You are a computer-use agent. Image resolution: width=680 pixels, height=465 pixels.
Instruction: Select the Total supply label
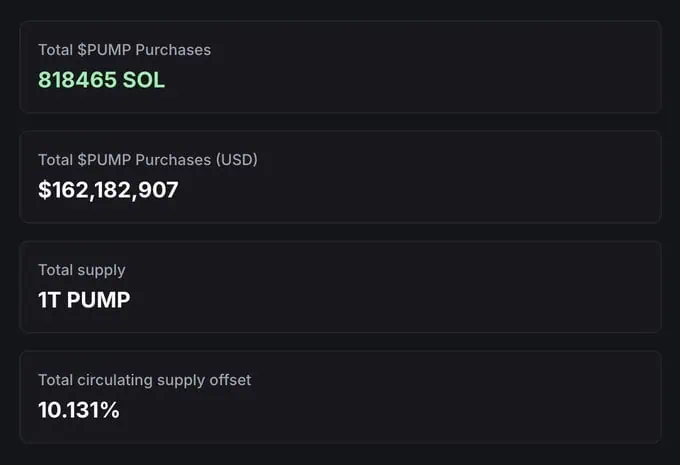82,270
